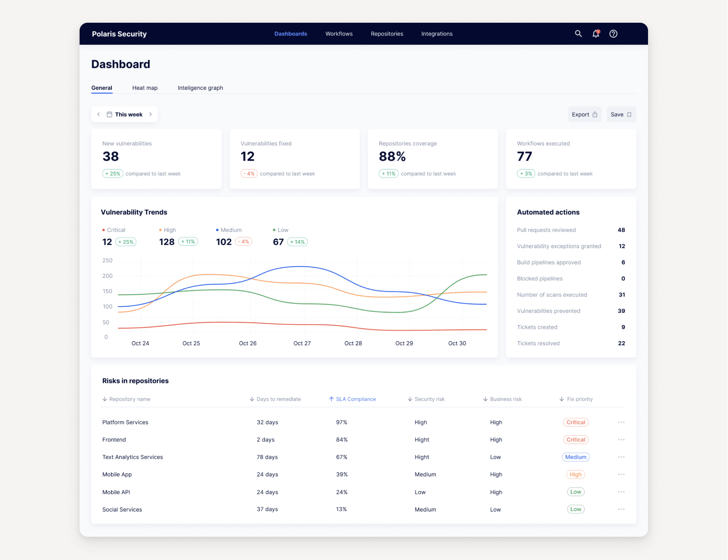
Task: Click Low priority badge for Mobile API
Action: [x=576, y=492]
